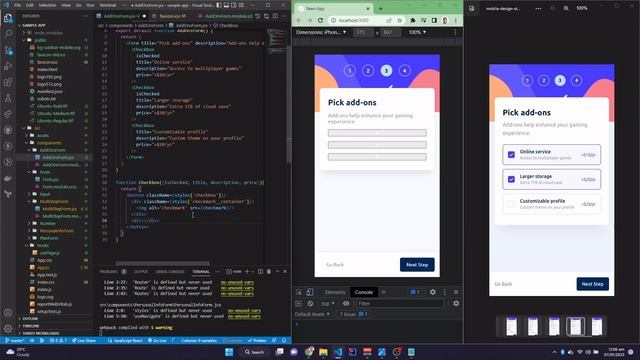Select the DevTools inspect element tool
Screen dimensions: 640x360
click(299, 292)
